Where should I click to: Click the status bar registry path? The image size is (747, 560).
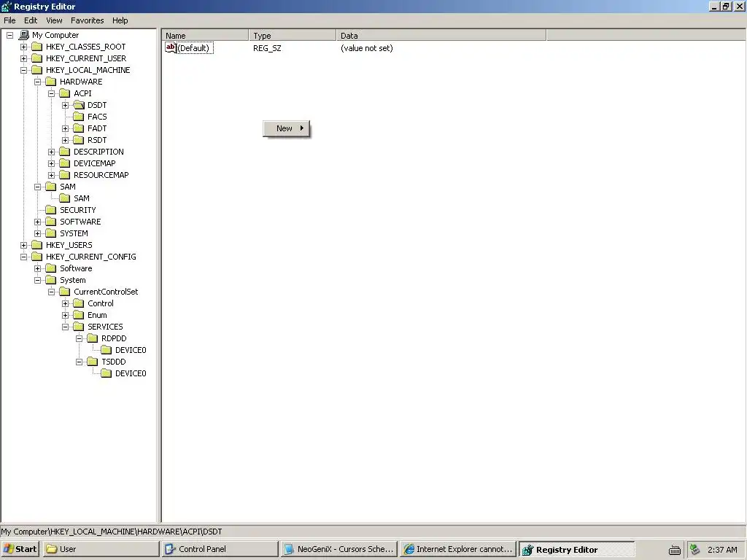pyautogui.click(x=112, y=532)
